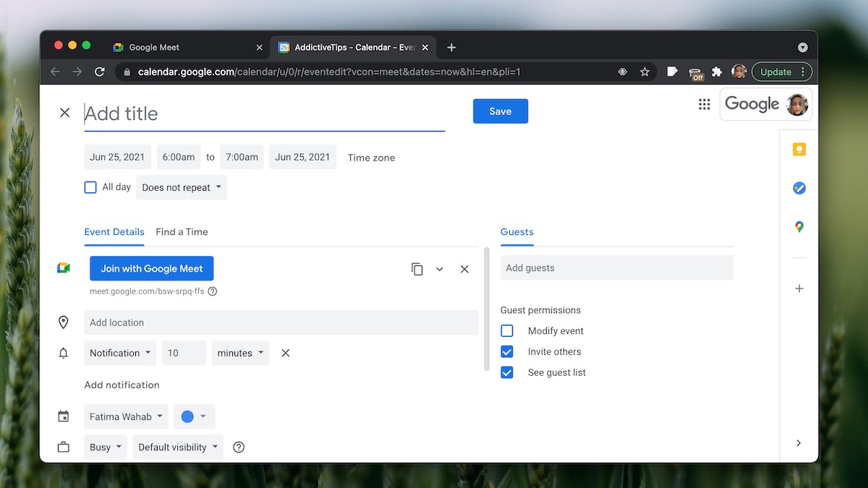Click Join with Google Meet
868x488 pixels.
click(152, 268)
